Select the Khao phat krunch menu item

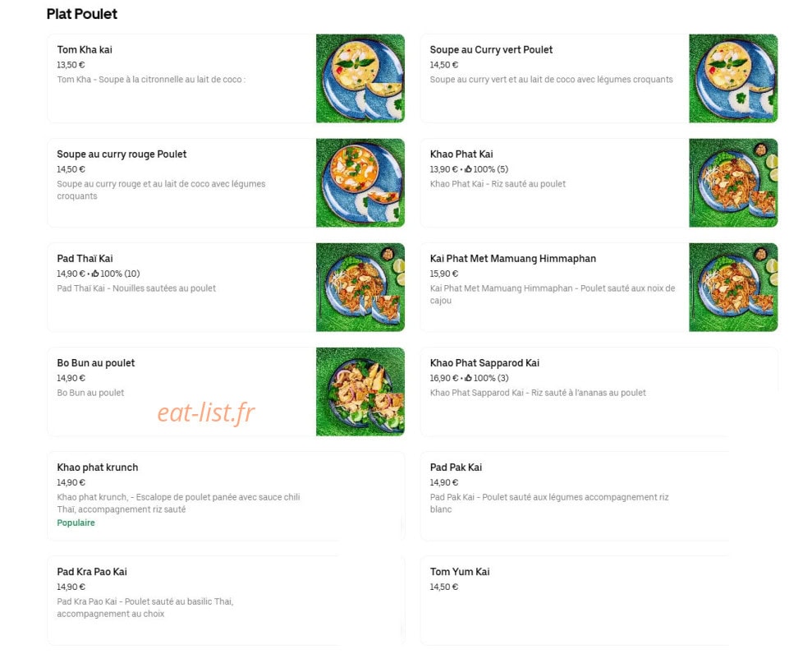point(226,496)
